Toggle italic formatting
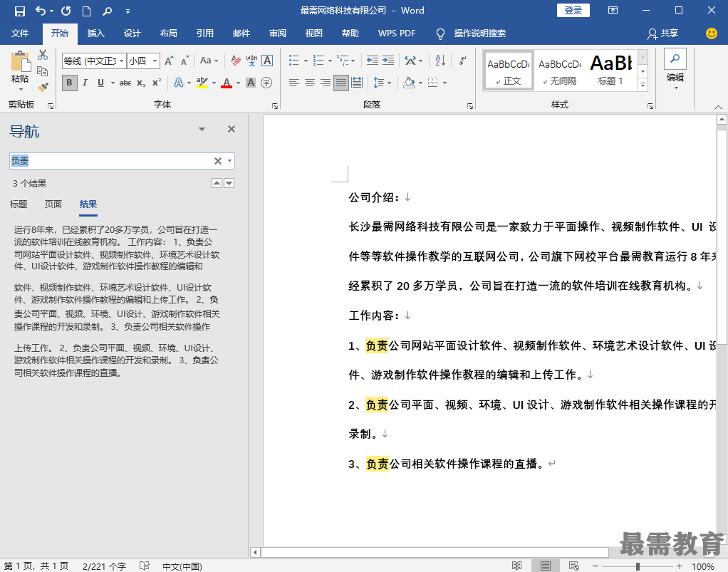 (85, 83)
